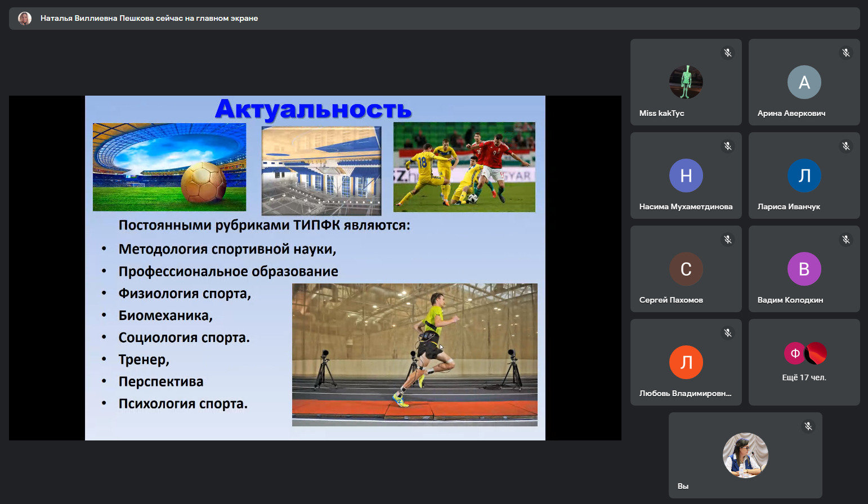
Task: Click muted mic icon on Арина Аверкович tile
Action: click(845, 53)
